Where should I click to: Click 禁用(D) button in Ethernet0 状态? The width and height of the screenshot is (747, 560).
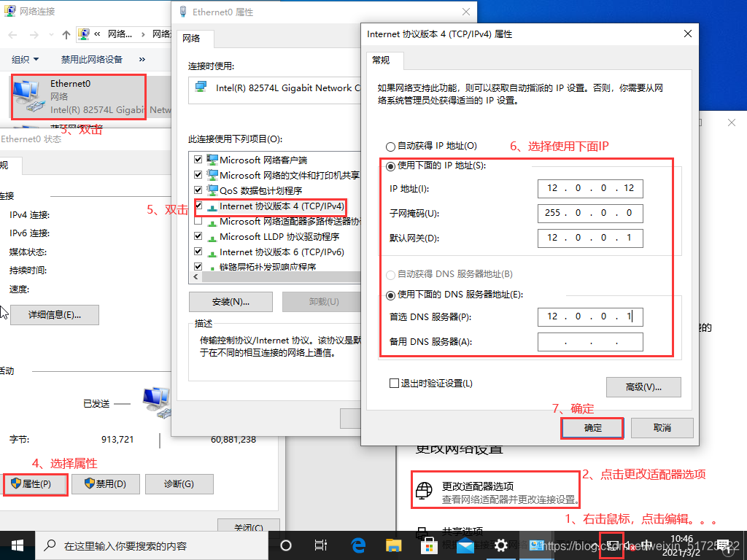click(106, 484)
